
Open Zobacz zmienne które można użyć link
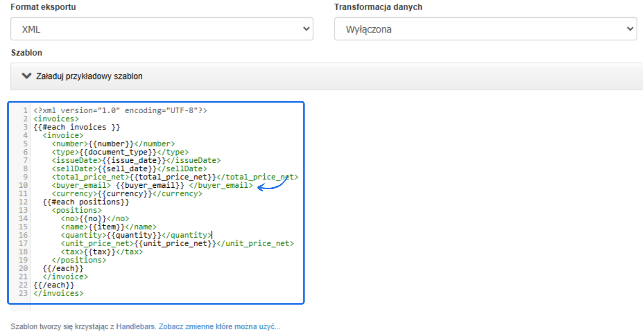[219, 327]
